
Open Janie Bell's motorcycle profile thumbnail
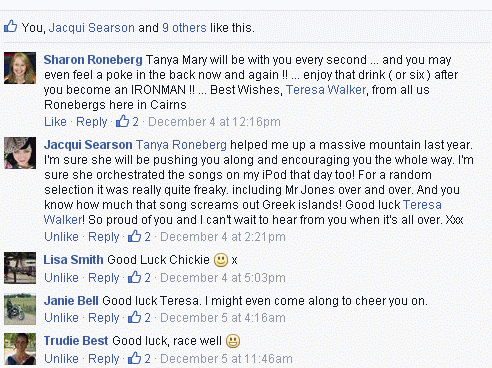20,309
